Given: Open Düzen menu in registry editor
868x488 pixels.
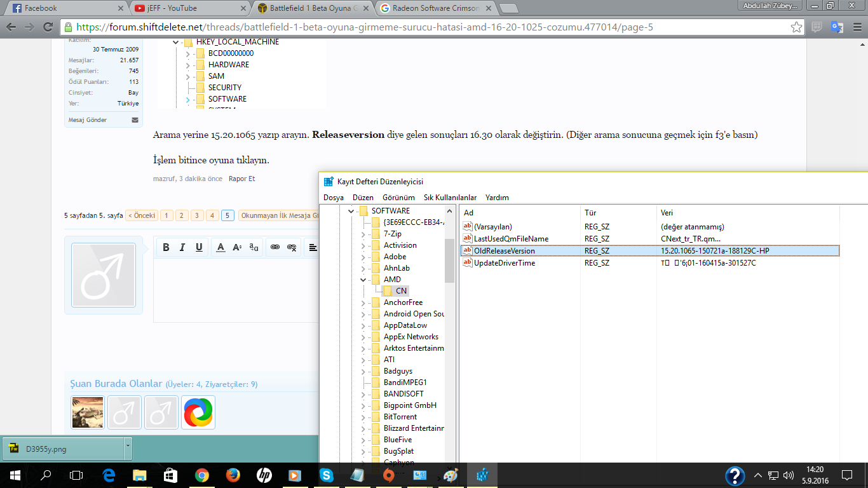Looking at the screenshot, I should (x=363, y=198).
